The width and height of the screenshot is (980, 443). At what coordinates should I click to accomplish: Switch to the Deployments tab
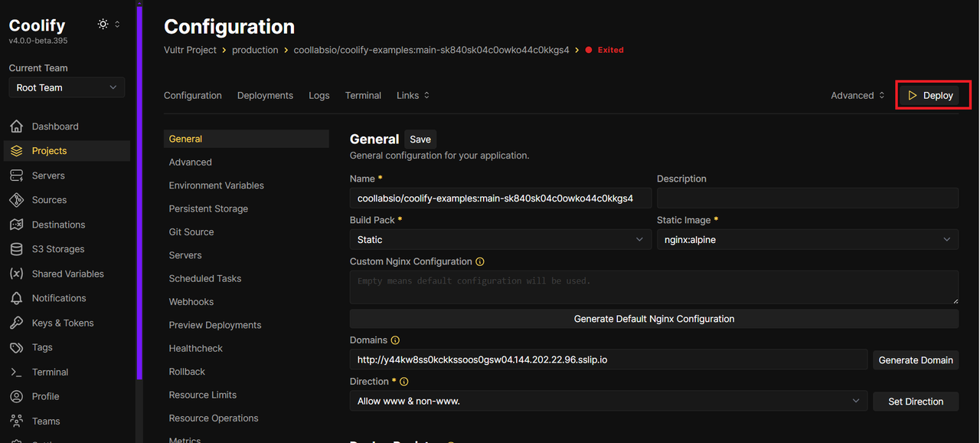pyautogui.click(x=265, y=95)
